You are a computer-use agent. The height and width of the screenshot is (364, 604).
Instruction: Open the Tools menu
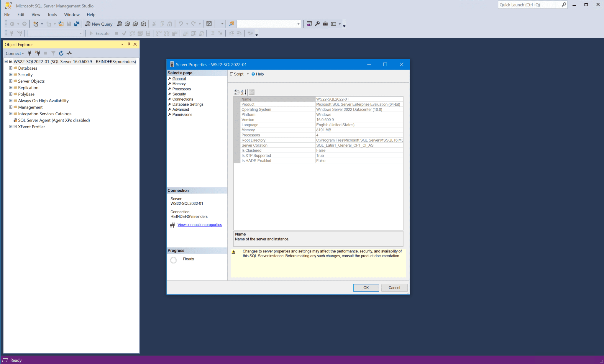coord(52,14)
